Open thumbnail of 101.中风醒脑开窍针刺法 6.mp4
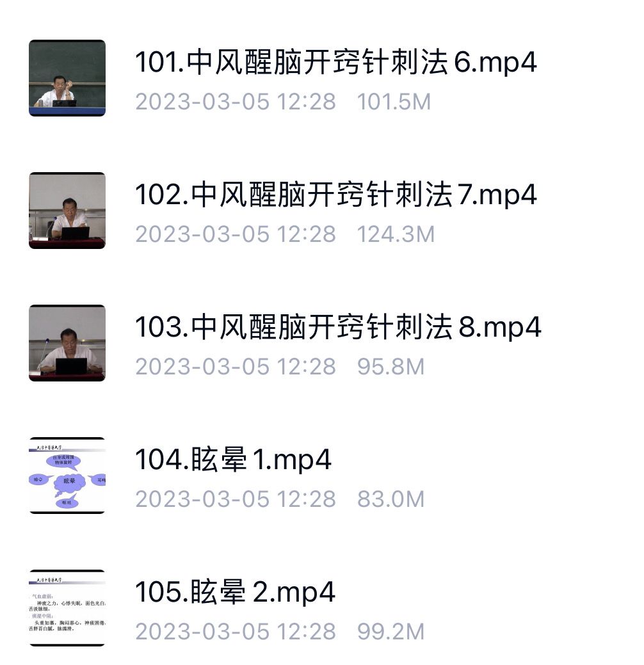This screenshot has height=665, width=644. pyautogui.click(x=67, y=78)
